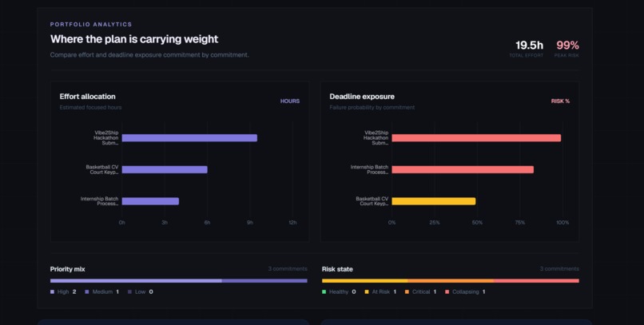Click 'Failure probability by commitment' subtitle

point(372,108)
